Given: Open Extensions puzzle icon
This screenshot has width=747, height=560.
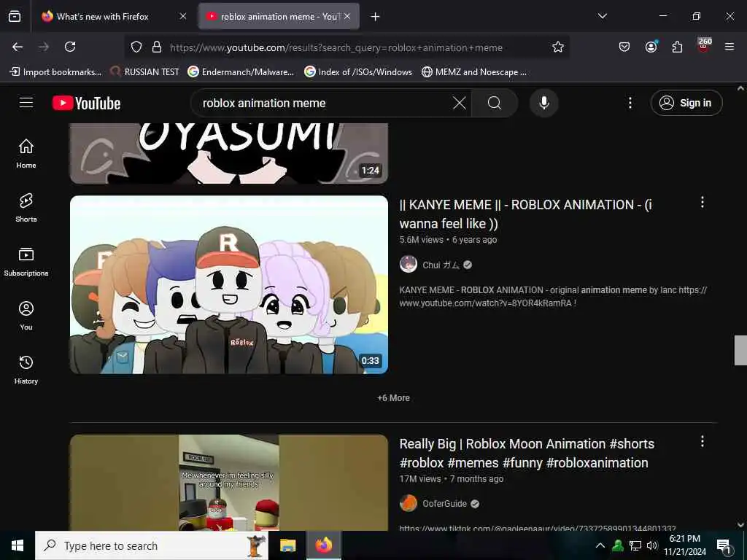Looking at the screenshot, I should 677,47.
